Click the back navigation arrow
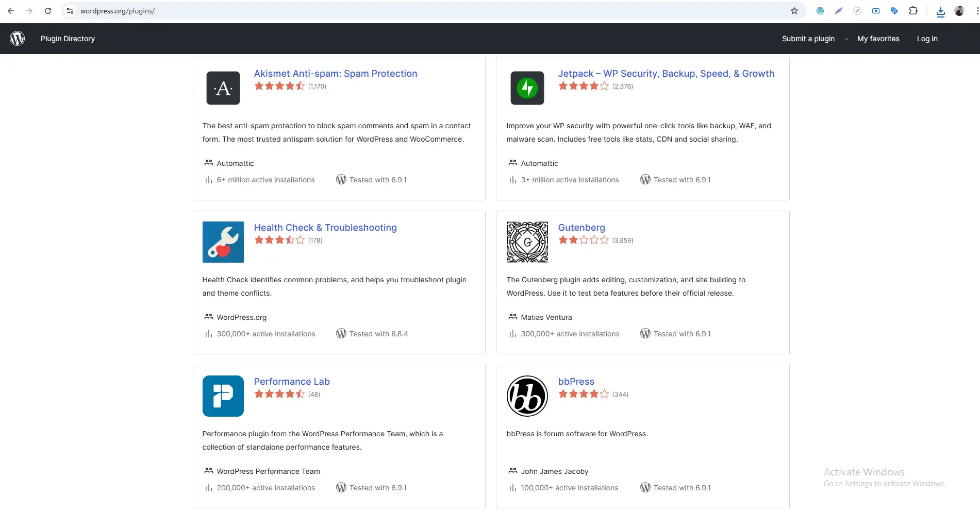 pos(10,10)
